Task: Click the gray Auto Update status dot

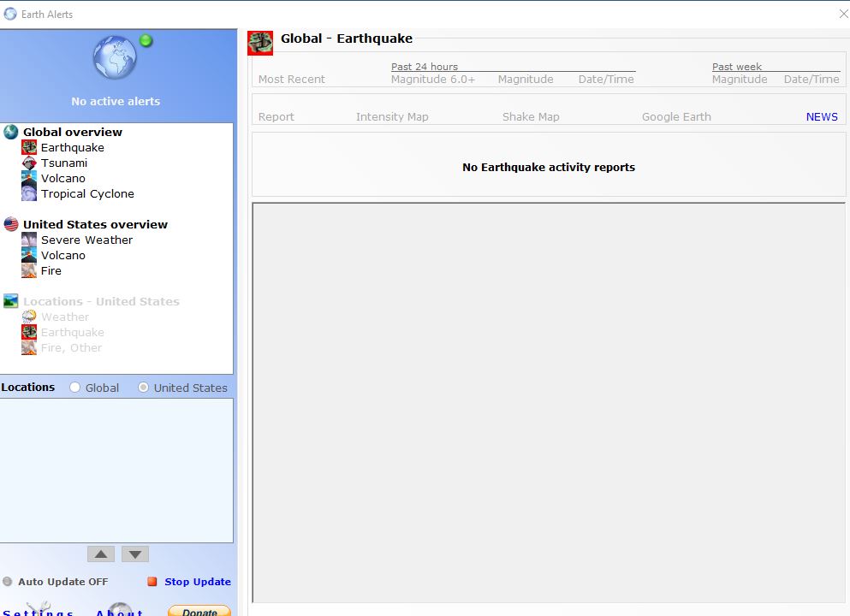Action: tap(7, 581)
